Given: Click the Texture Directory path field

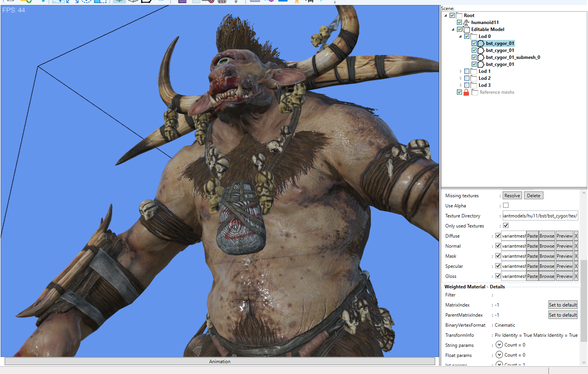Looking at the screenshot, I should pos(540,216).
